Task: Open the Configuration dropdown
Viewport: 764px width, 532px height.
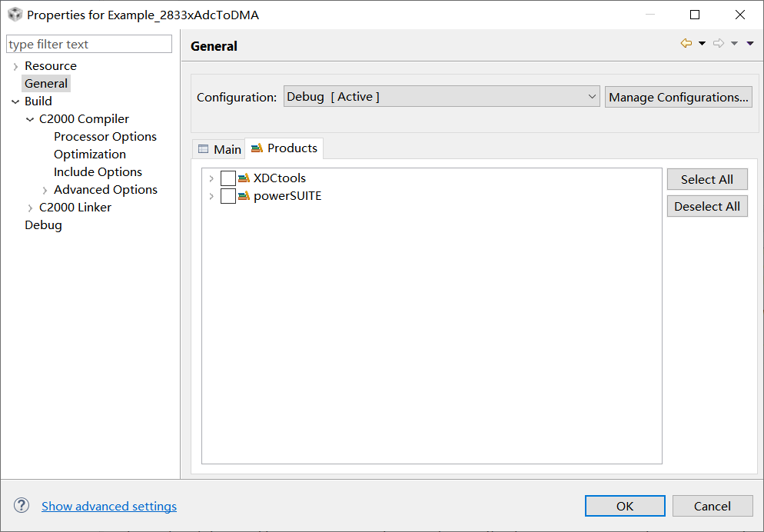Action: [592, 96]
